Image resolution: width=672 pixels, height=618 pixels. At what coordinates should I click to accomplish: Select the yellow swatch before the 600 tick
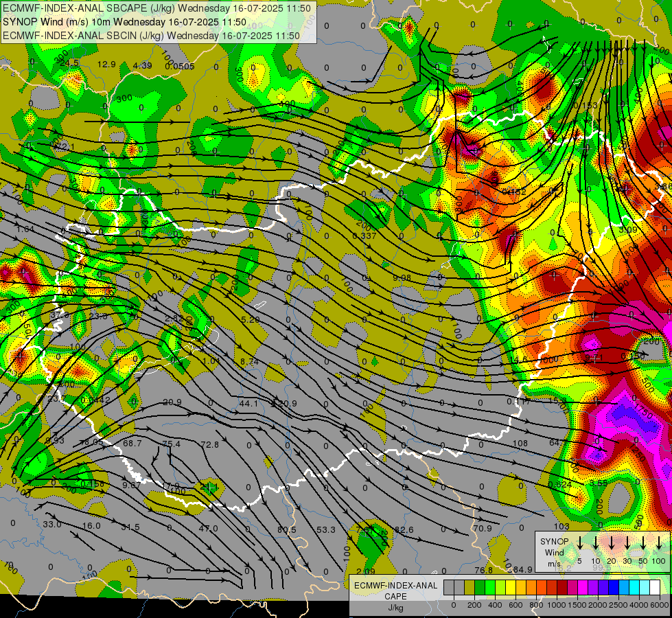click(x=511, y=587)
